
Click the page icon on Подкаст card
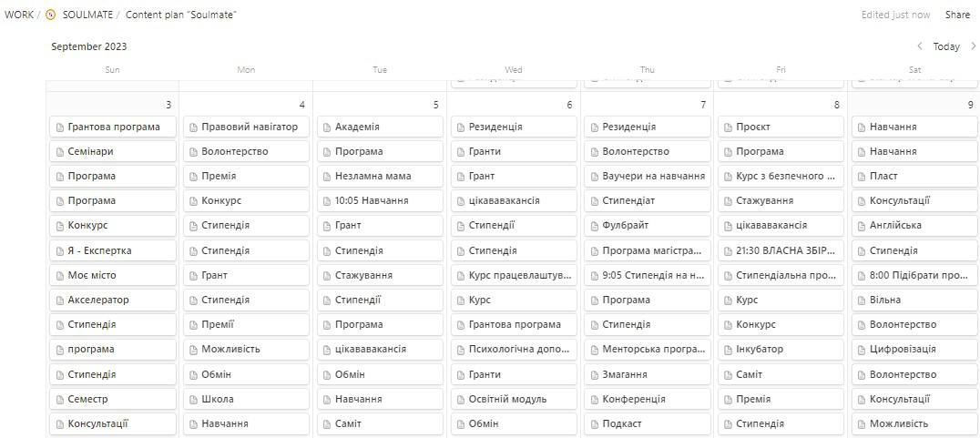click(594, 424)
